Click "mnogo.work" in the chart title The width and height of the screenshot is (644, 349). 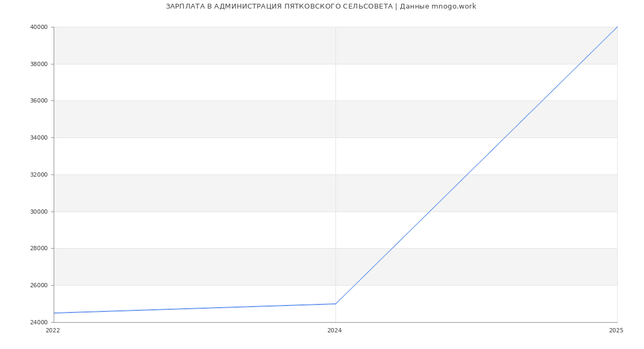click(x=453, y=6)
